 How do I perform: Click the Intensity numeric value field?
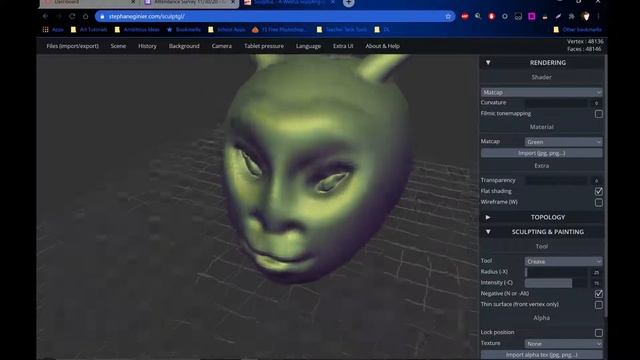tap(596, 283)
